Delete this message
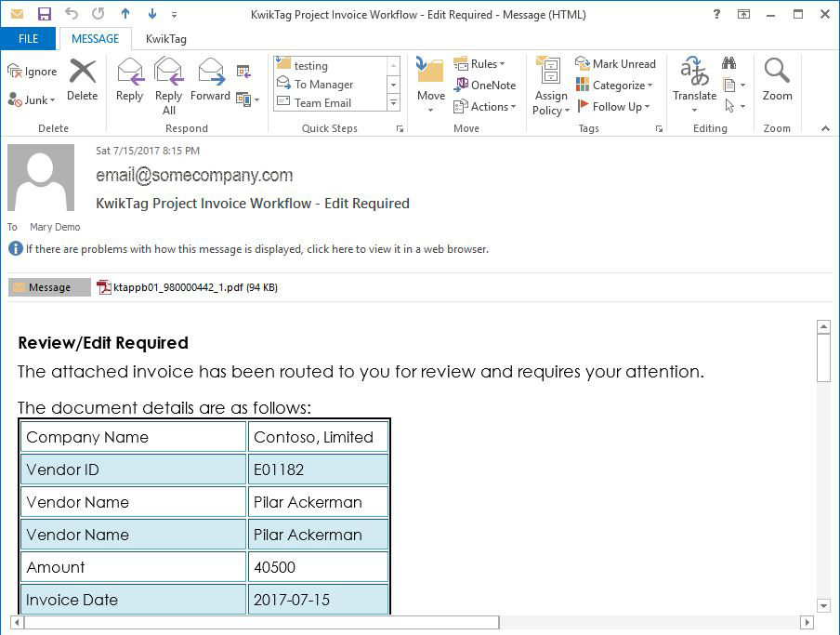840x635 pixels. (x=83, y=80)
